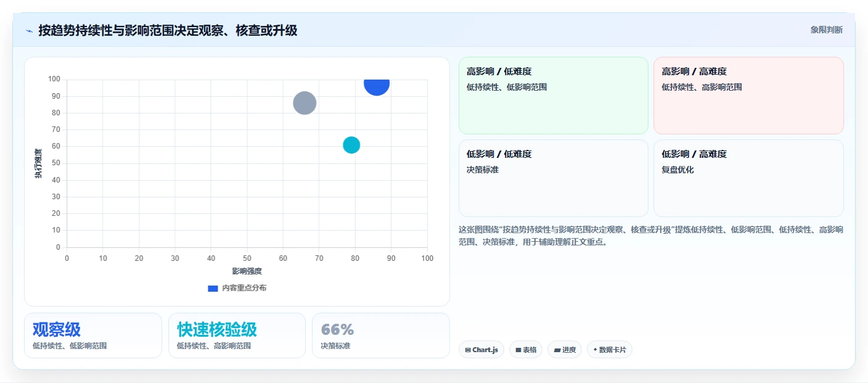Image resolution: width=868 pixels, height=383 pixels.
Task: Click the icon in the 数据卡片 tag
Action: pyautogui.click(x=595, y=350)
